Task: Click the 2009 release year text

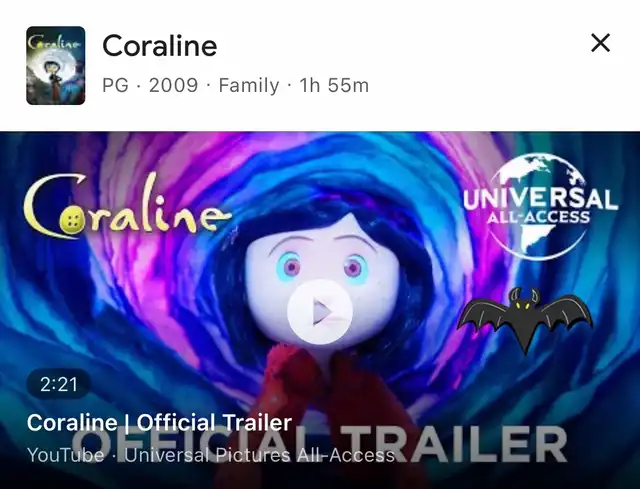Action: 173,86
